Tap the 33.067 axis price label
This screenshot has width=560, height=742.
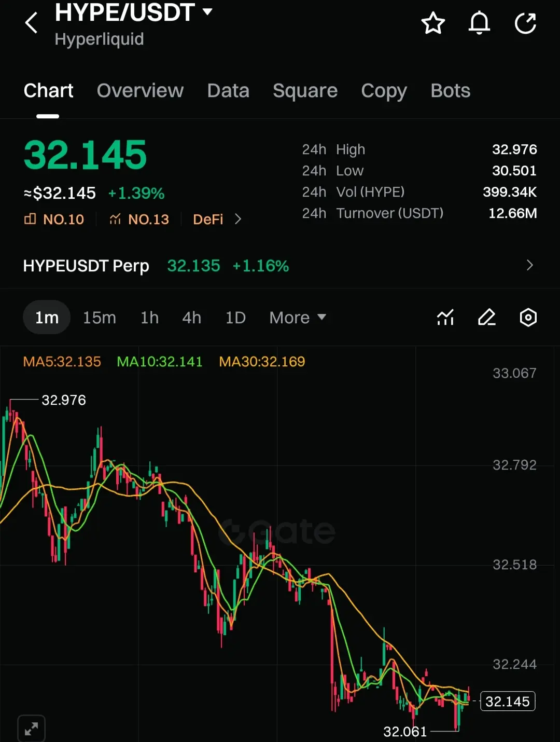point(514,373)
